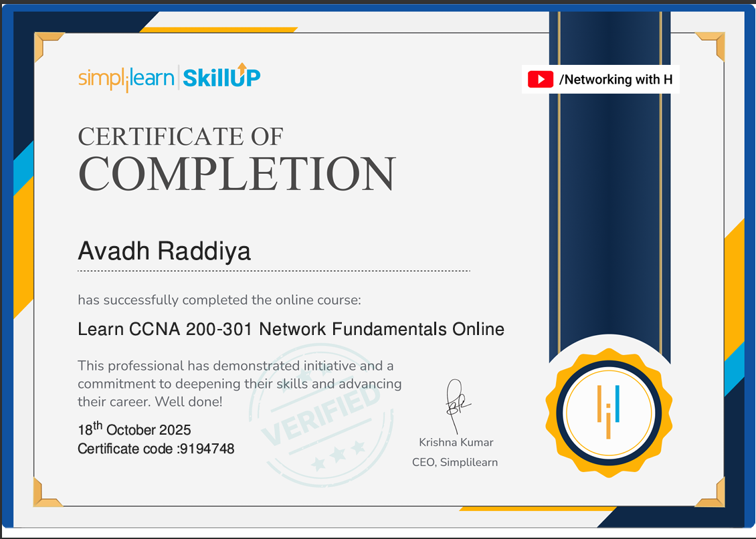The height and width of the screenshot is (539, 756).
Task: Click the date 18th October 2025
Action: click(x=134, y=429)
